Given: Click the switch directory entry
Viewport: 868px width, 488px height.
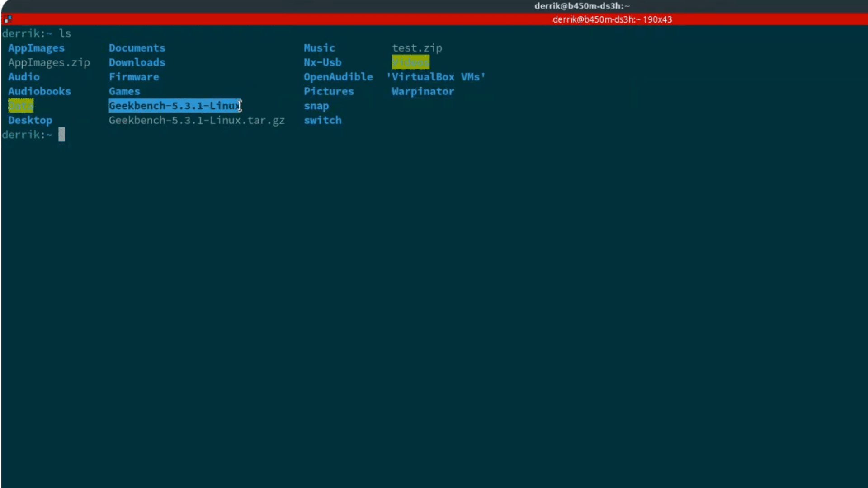Looking at the screenshot, I should point(322,120).
